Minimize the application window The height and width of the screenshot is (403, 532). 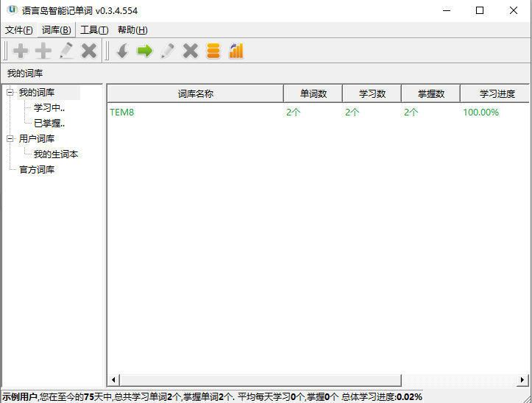[x=447, y=10]
